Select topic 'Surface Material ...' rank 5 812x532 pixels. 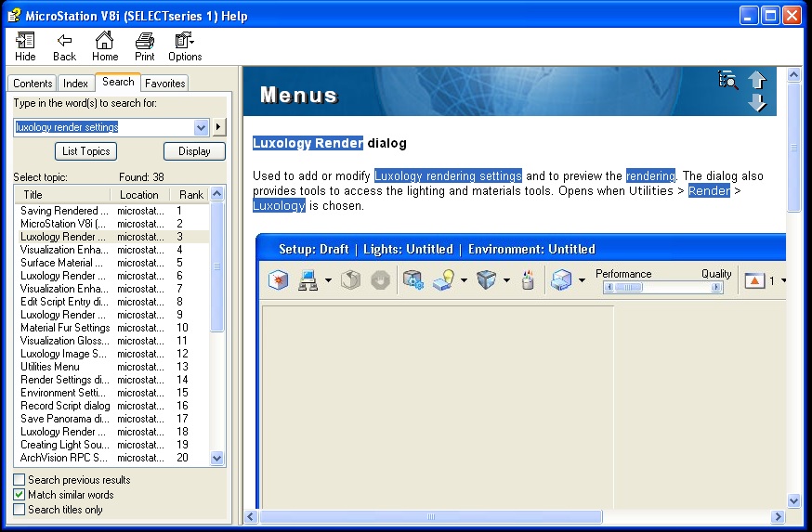click(x=112, y=263)
